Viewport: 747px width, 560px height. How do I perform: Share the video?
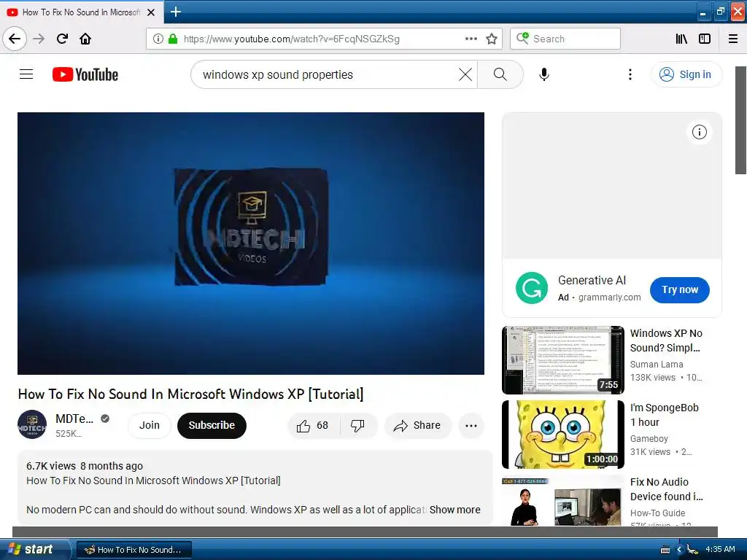[x=417, y=426]
